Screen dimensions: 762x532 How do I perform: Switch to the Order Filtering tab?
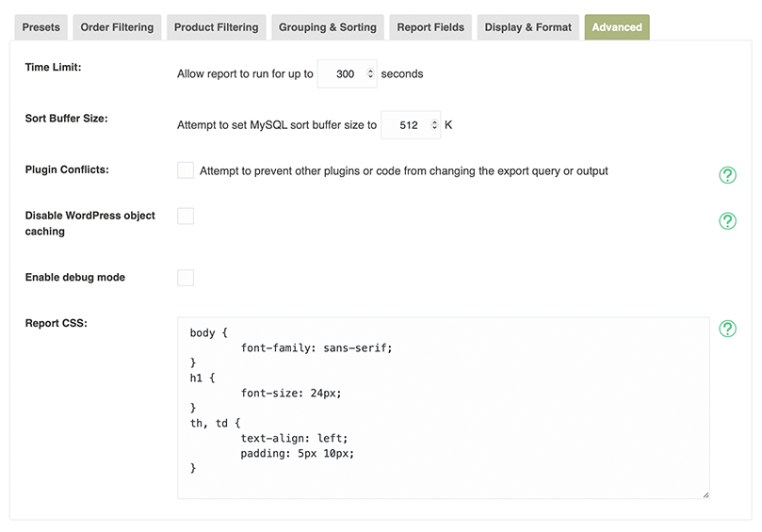tap(117, 27)
